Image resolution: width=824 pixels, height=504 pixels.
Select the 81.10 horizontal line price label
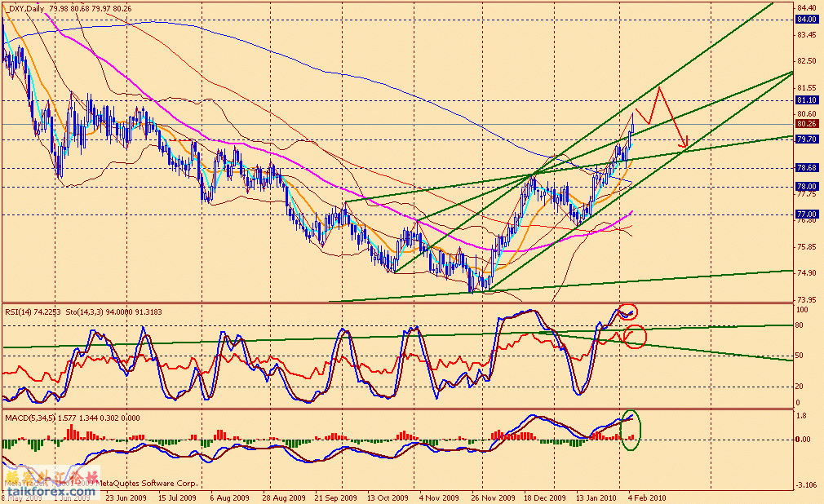(x=807, y=99)
